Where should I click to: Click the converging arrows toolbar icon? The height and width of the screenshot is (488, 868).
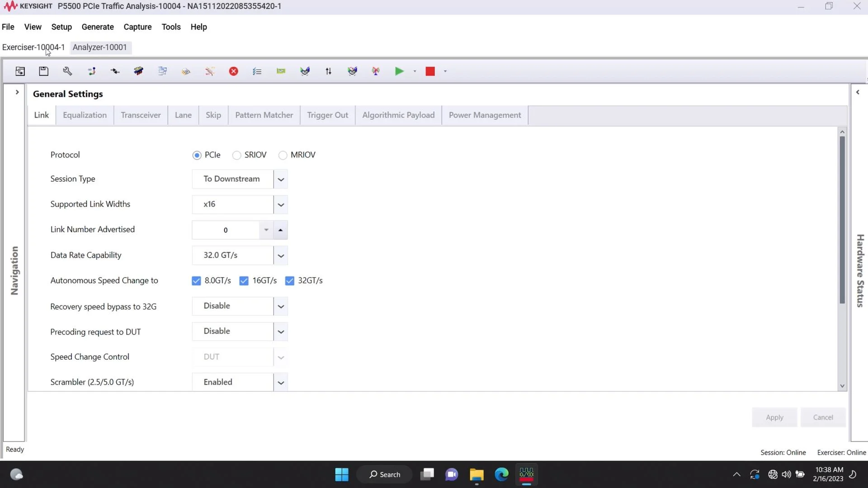(115, 71)
